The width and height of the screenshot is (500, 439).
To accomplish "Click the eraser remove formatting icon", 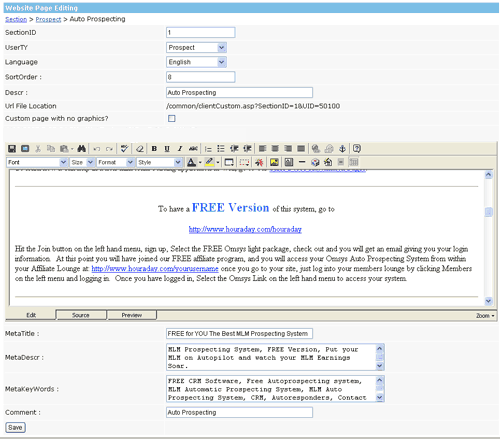I will tap(140, 149).
